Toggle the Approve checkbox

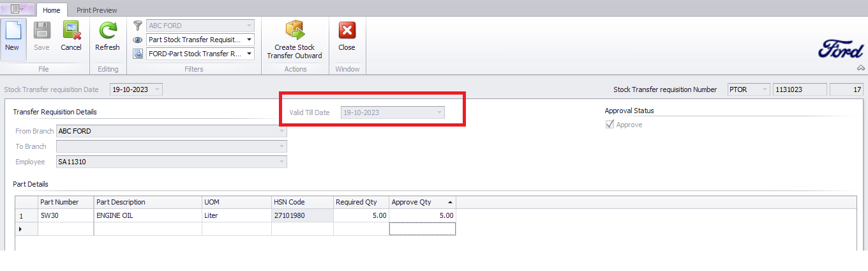pyautogui.click(x=610, y=125)
